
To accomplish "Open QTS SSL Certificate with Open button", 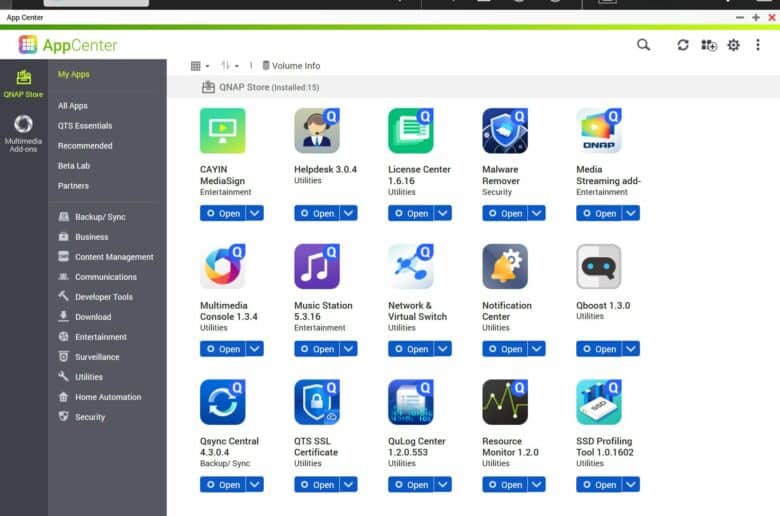I will tap(317, 484).
